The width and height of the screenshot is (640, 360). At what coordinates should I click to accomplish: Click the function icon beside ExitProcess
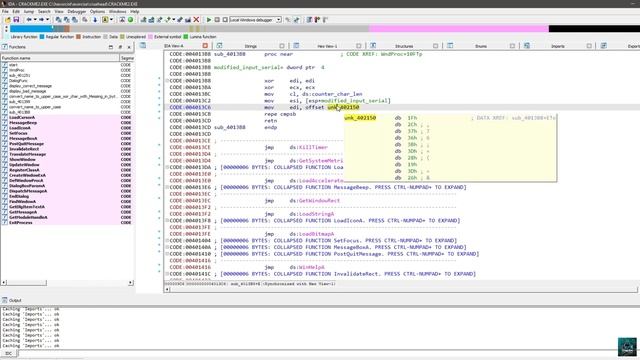coord(5,222)
